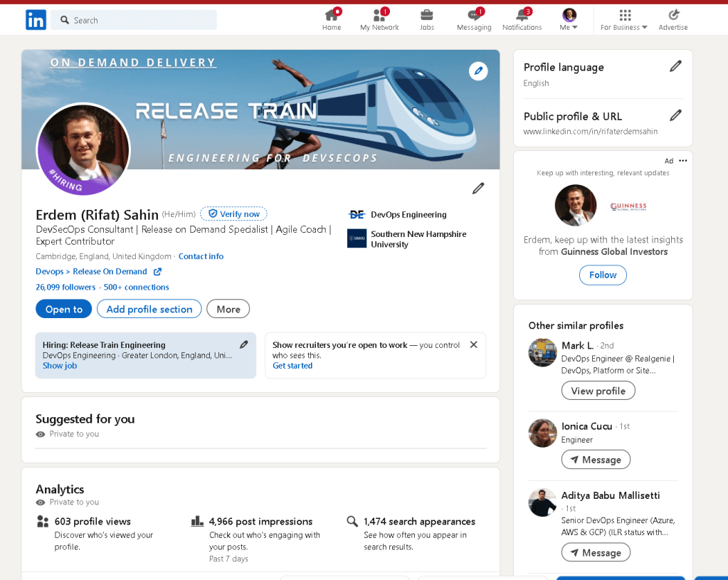Screen dimensions: 728x580
Task: Click search appearances magnifier icon
Action: coord(352,521)
